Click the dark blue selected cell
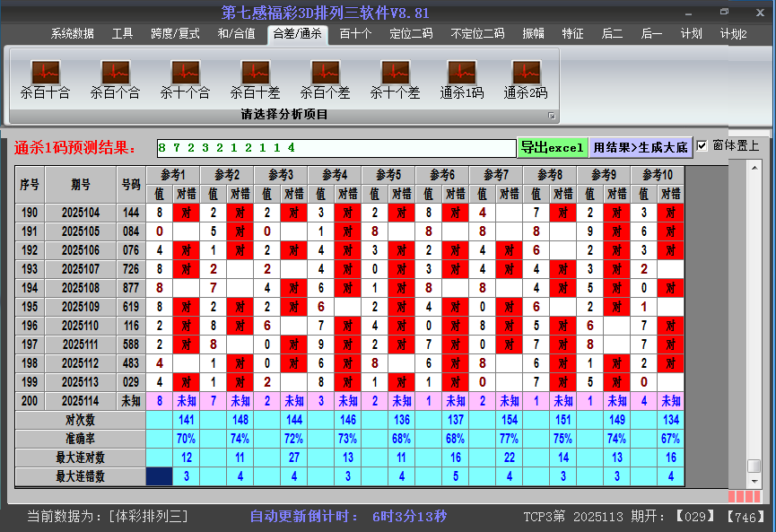Viewport: 776px width, 532px height. coord(160,476)
